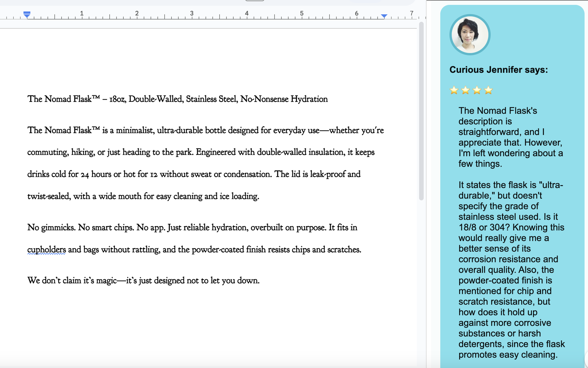The height and width of the screenshot is (368, 588).
Task: Click the document vertical scrollbar thumb
Action: click(421, 112)
